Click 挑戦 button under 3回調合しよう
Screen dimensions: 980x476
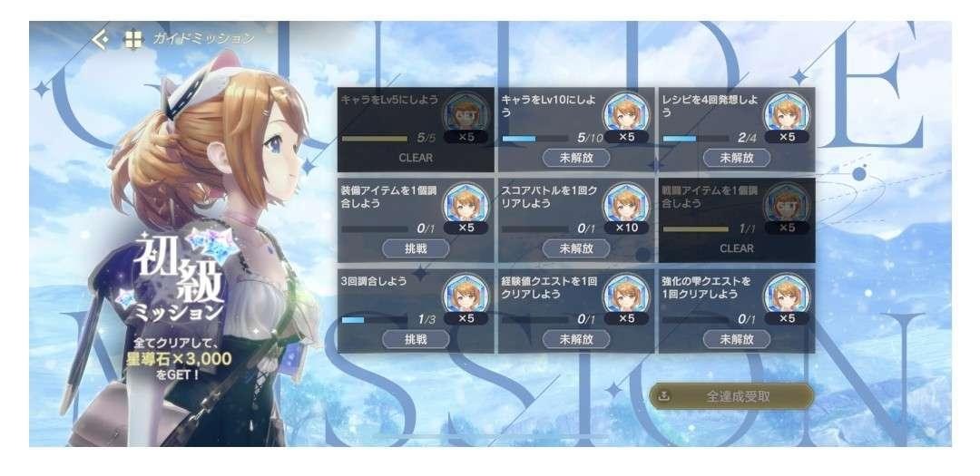(x=416, y=339)
